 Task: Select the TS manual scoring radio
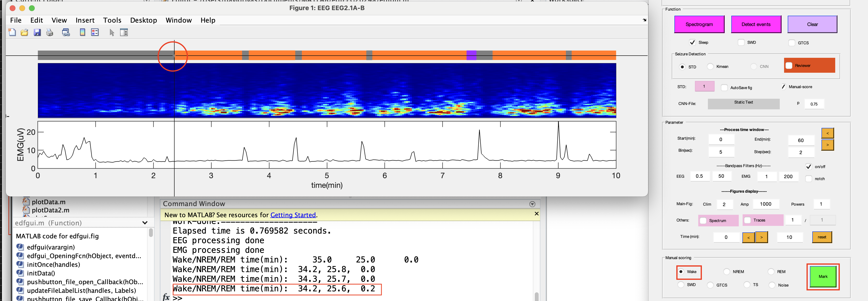tap(747, 284)
